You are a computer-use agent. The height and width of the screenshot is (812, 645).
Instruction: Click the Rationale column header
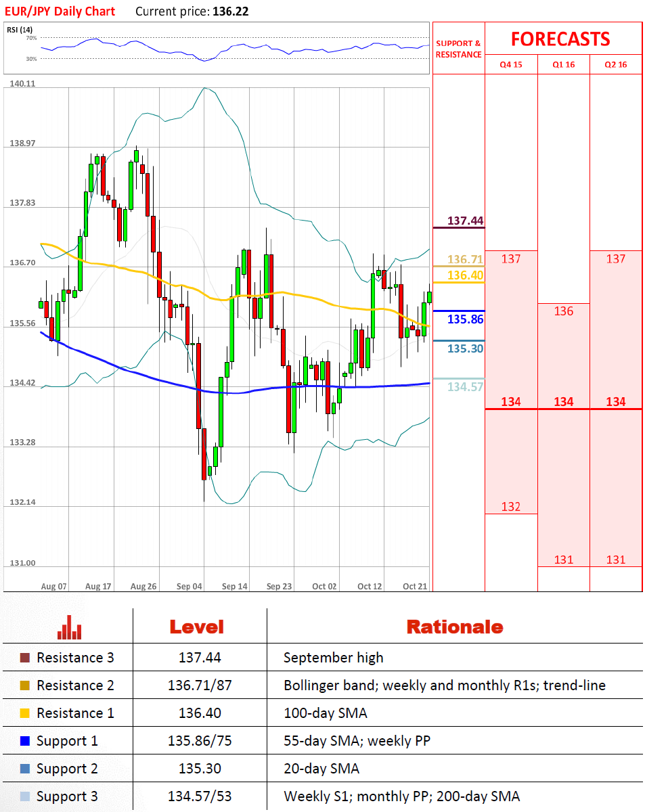(455, 627)
